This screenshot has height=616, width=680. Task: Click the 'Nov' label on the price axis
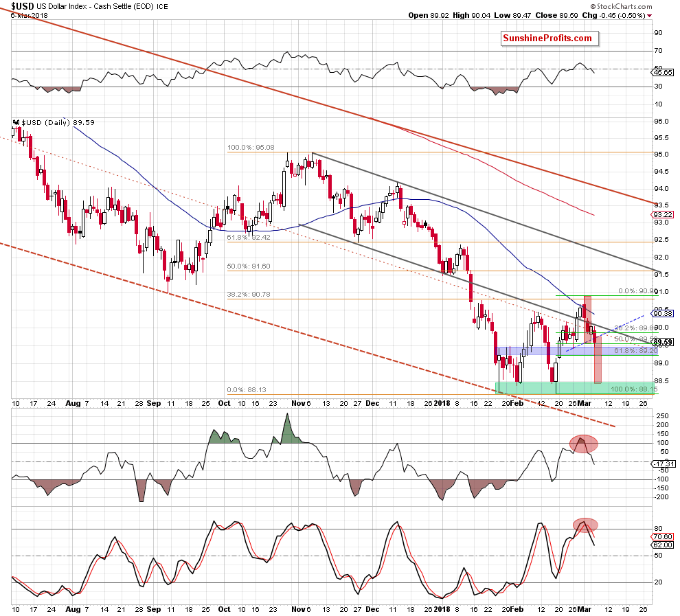[298, 404]
